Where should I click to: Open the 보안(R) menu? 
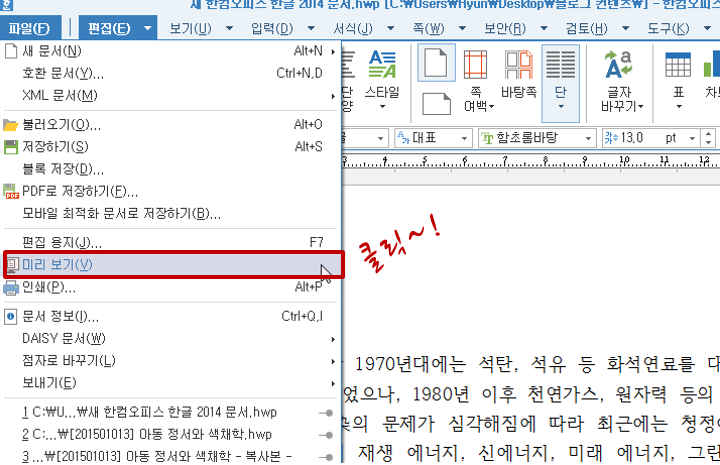coord(505,28)
